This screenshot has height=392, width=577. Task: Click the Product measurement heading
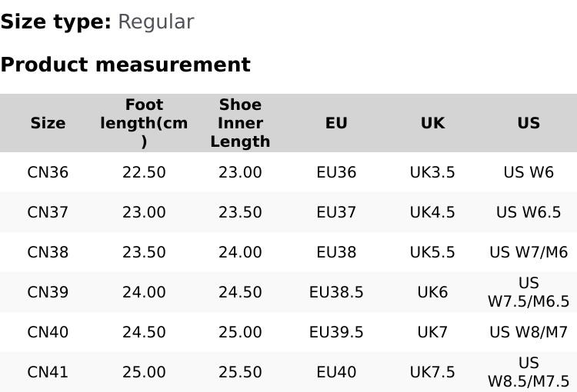coord(125,65)
